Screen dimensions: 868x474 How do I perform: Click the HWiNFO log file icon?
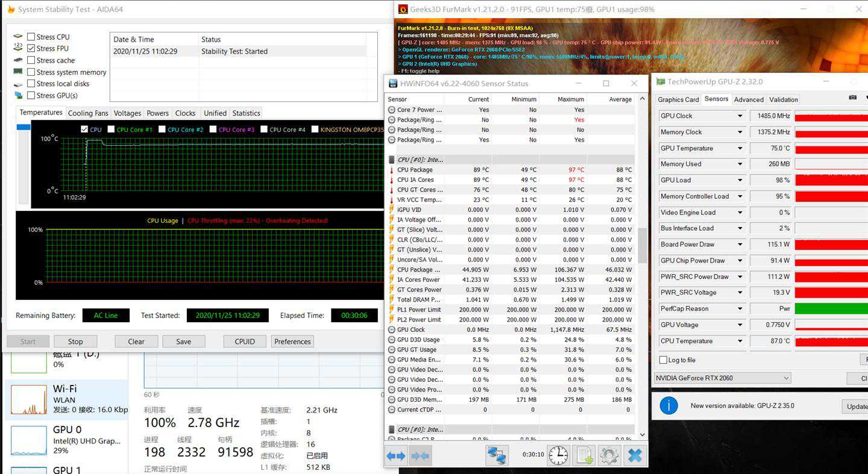point(584,455)
